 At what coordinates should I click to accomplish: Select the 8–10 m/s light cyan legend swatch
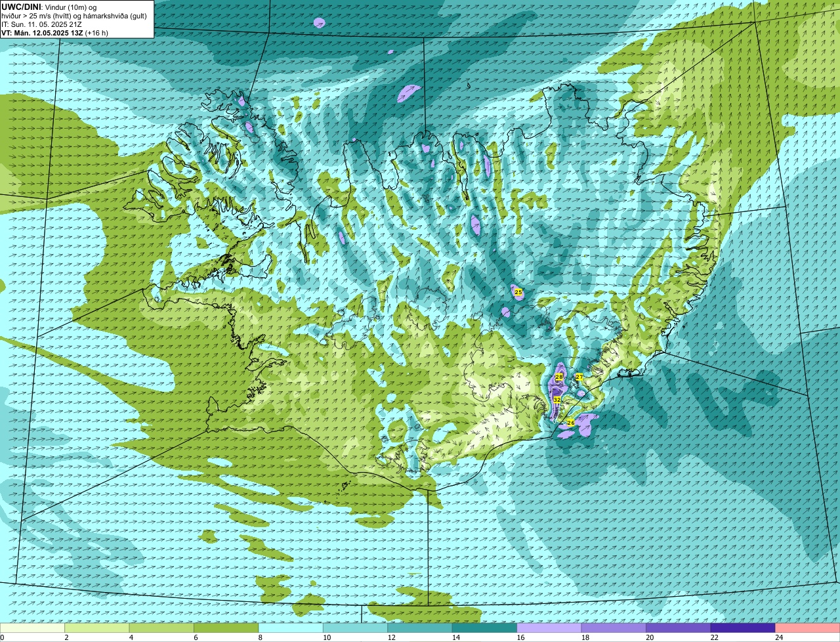[x=291, y=628]
